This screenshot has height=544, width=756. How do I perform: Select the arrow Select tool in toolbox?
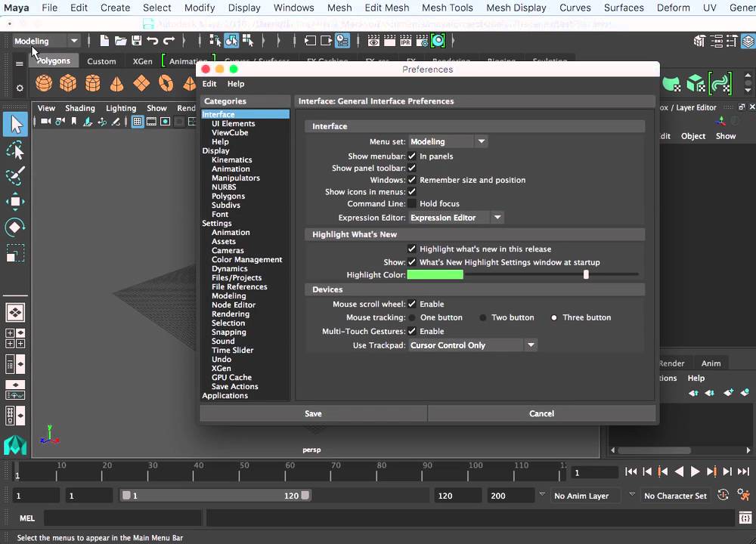click(x=15, y=125)
